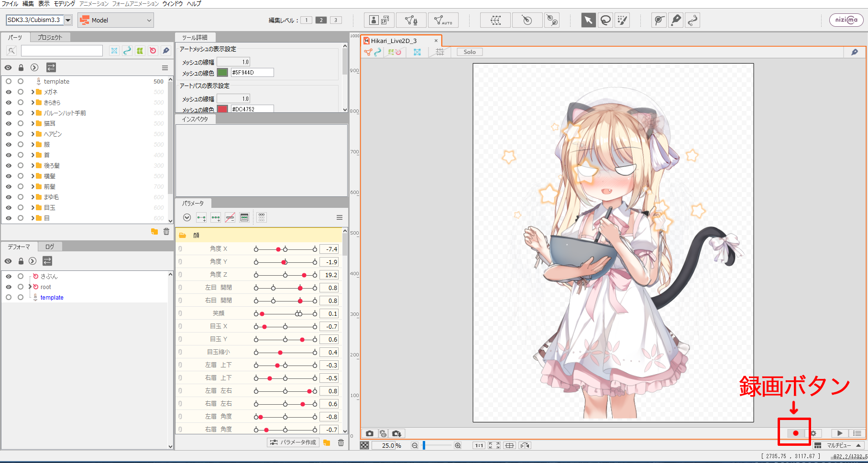868x463 pixels.
Task: Open the manual mesh edit tool
Action: [411, 20]
